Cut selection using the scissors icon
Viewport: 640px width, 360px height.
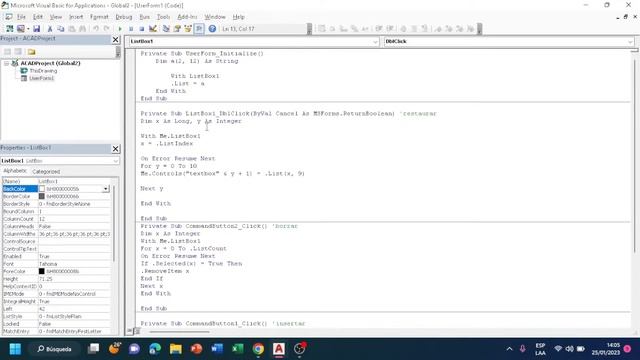(x=50, y=29)
